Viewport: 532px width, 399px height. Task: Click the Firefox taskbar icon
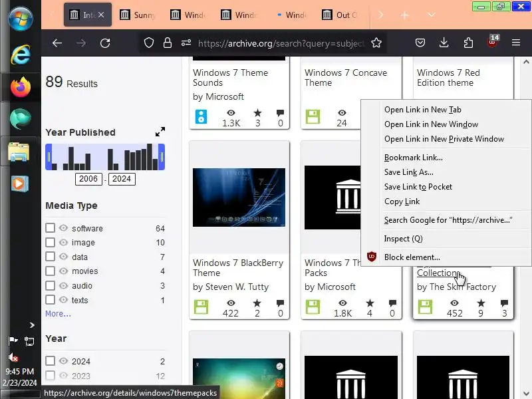tap(21, 87)
